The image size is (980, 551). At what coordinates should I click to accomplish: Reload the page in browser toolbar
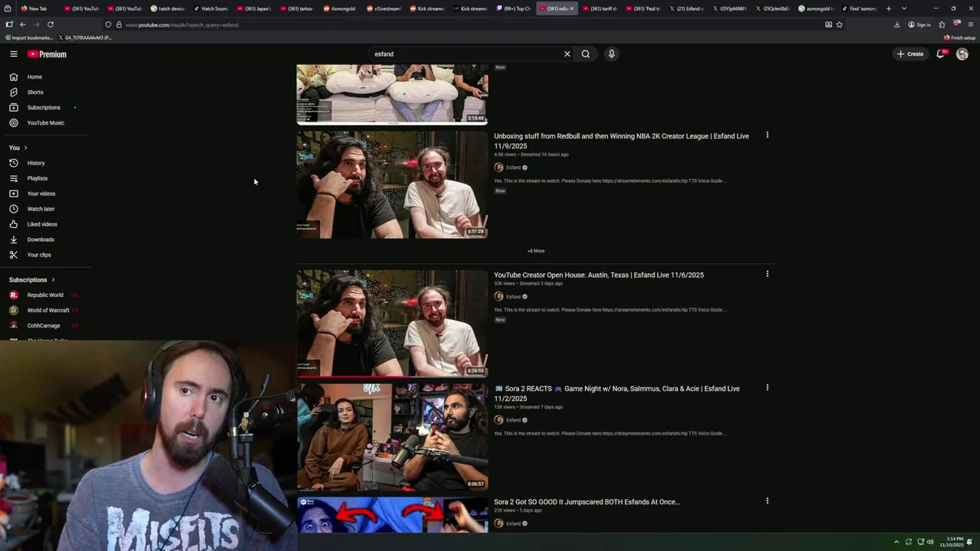point(51,24)
